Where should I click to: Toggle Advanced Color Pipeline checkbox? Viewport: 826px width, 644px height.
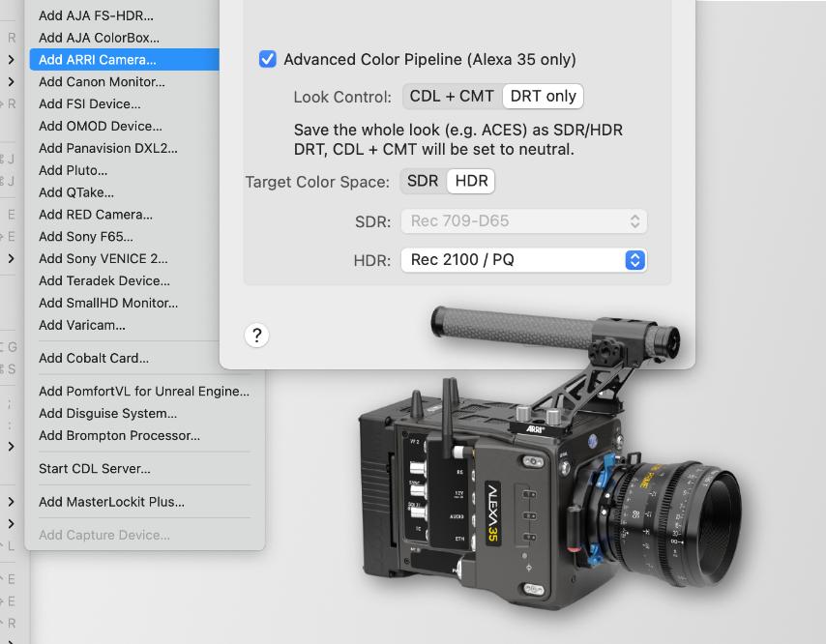pyautogui.click(x=268, y=59)
